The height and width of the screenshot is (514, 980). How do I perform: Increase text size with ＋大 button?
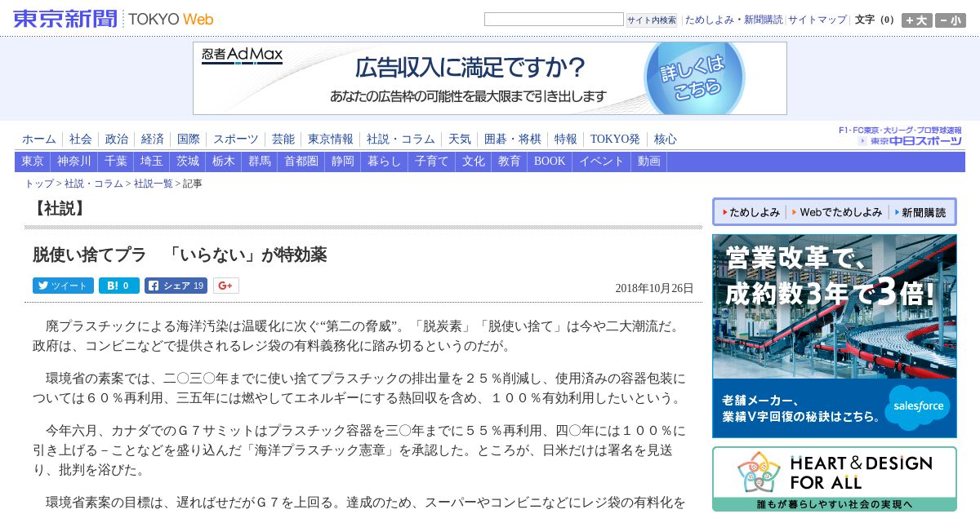click(x=916, y=20)
